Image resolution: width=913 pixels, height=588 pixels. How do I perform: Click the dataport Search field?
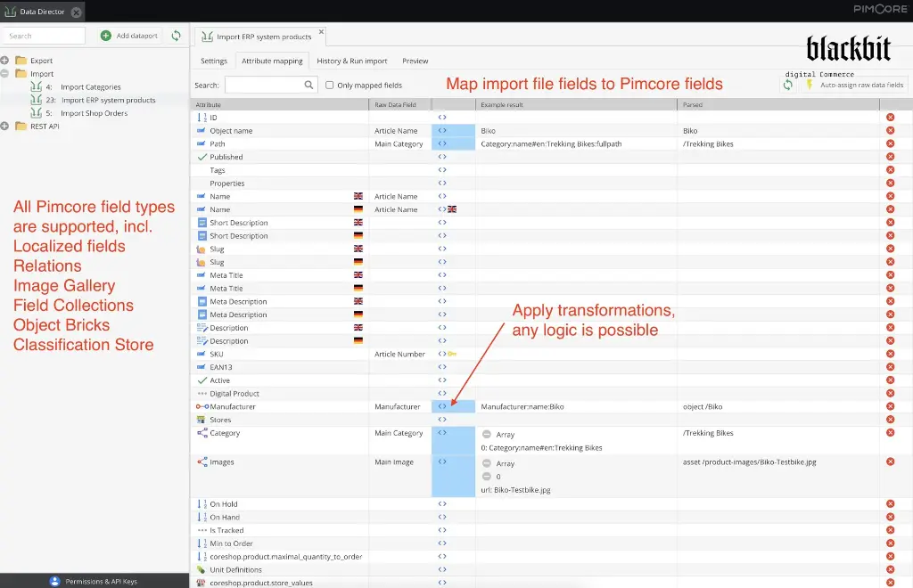coord(45,36)
